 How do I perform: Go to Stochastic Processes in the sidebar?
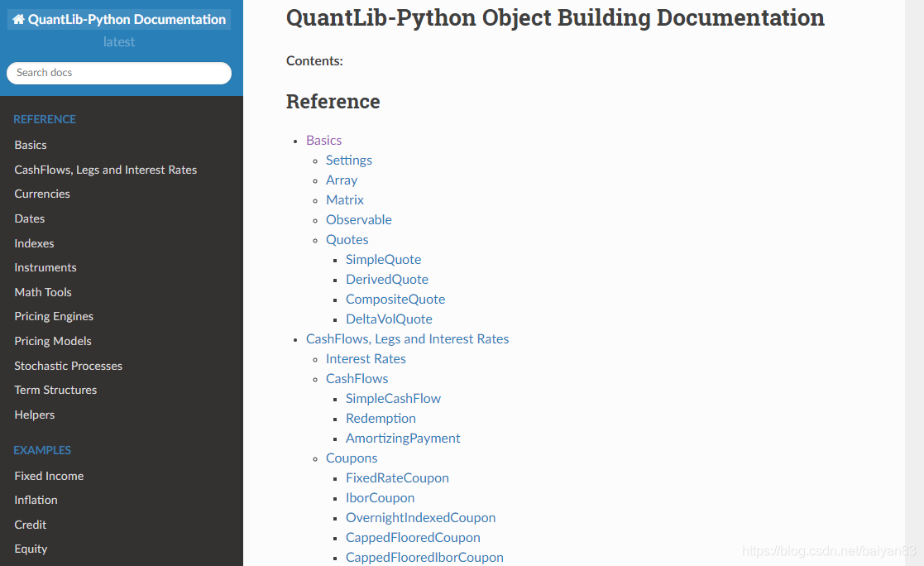coord(69,366)
